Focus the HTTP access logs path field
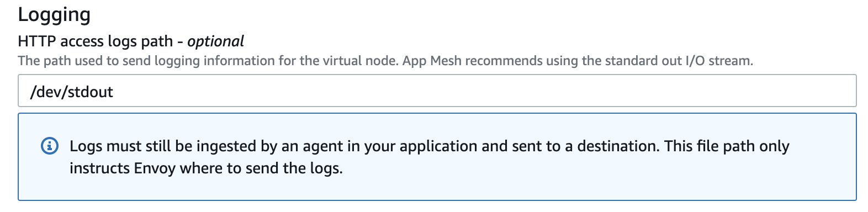868x212 pixels. 437,91
